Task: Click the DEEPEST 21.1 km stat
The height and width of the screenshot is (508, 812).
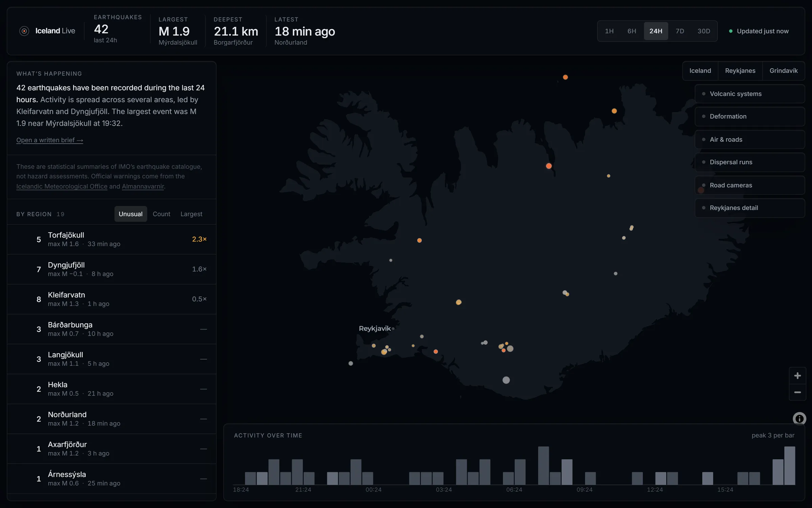Action: (236, 31)
